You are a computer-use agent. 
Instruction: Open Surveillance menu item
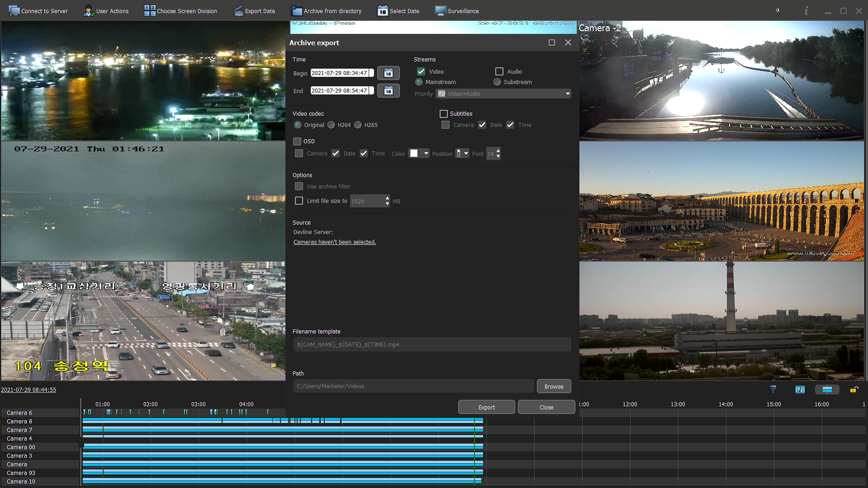coord(457,11)
